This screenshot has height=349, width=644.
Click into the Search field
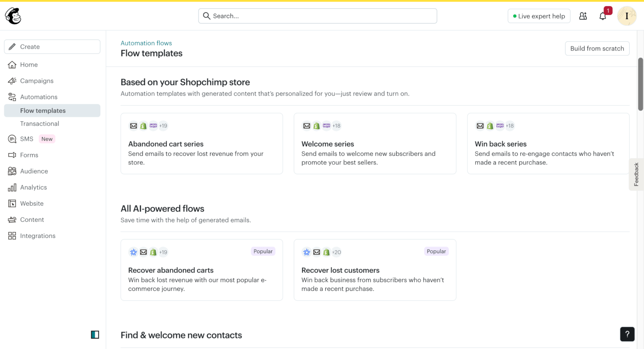click(317, 16)
